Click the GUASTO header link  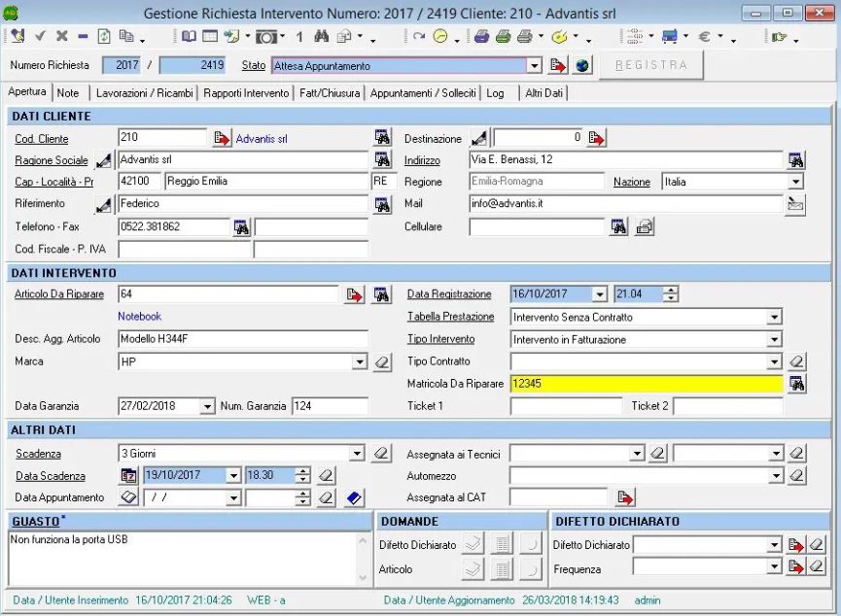click(35, 522)
